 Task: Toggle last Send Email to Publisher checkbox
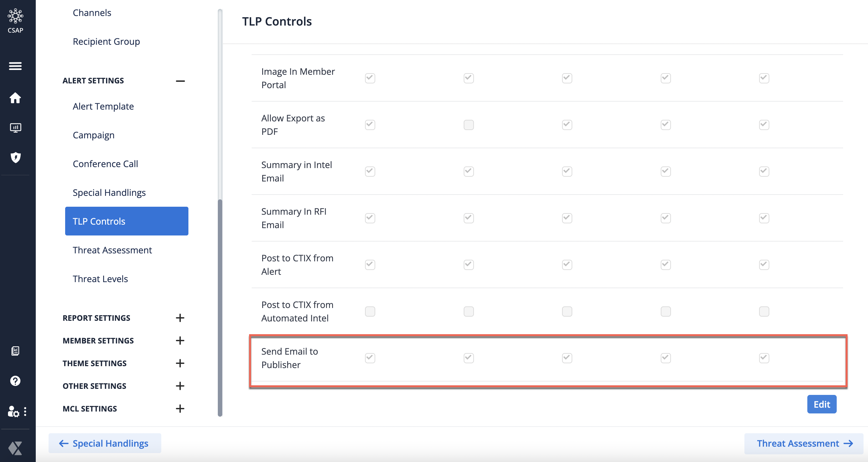764,358
